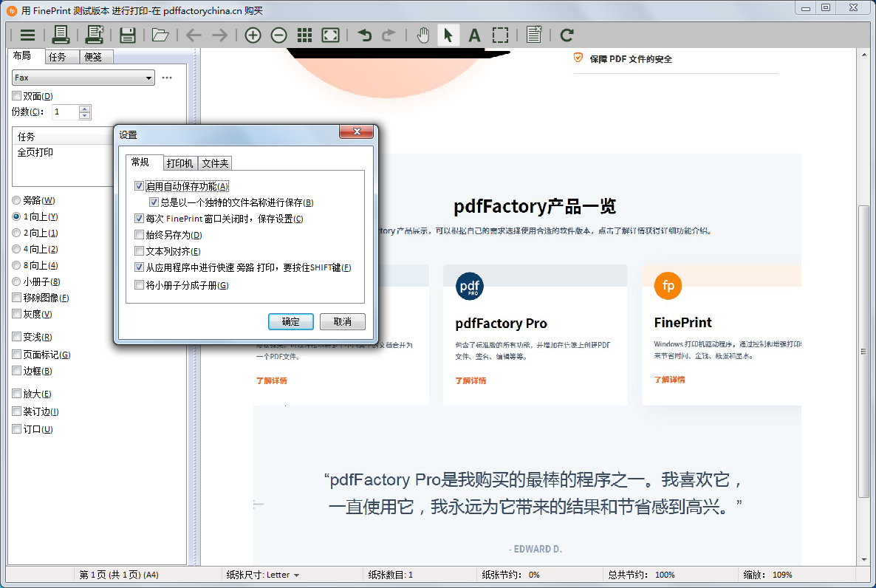Open the Fax printer dropdown
The image size is (876, 588).
[x=83, y=78]
